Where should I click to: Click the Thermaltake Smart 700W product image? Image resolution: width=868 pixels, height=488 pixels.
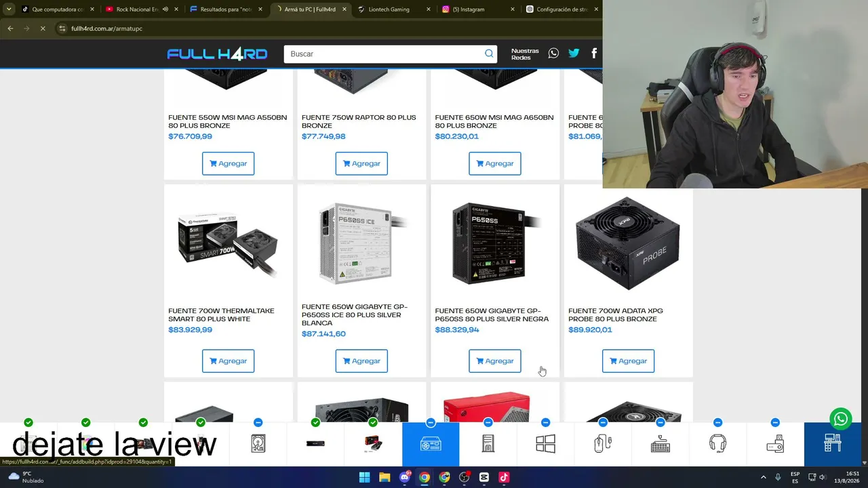(x=228, y=244)
